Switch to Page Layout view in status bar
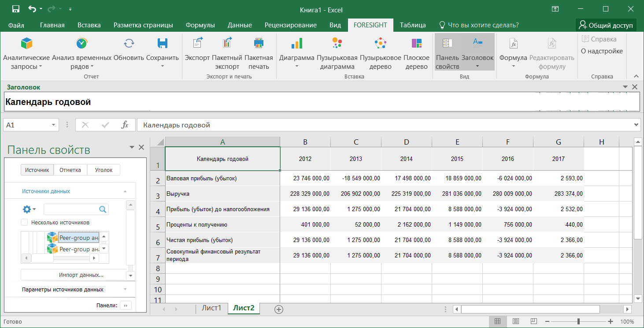Screen dimensions: 644x328 tap(516, 321)
